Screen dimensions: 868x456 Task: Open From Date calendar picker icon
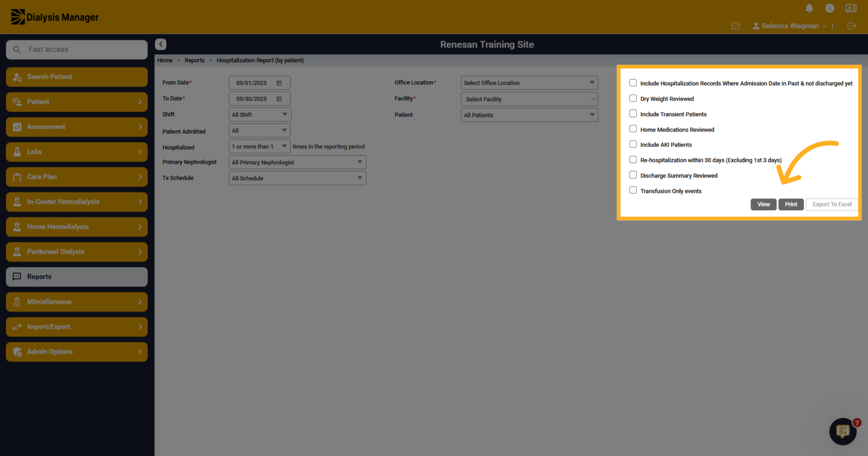click(279, 83)
